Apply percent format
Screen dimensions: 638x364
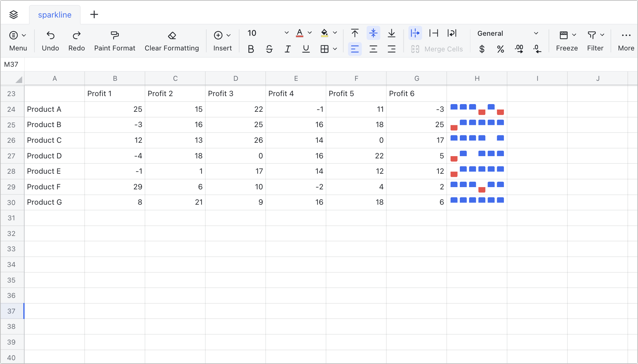click(500, 49)
